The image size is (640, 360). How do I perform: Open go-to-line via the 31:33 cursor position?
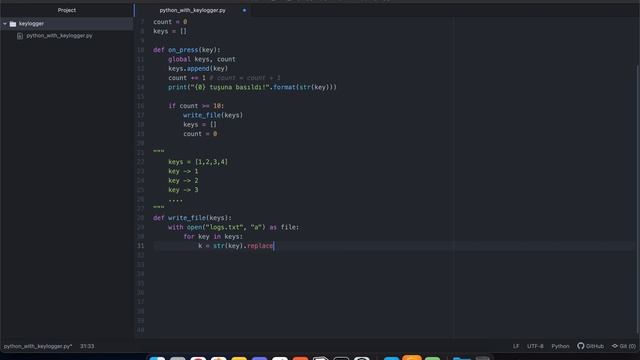(x=87, y=346)
